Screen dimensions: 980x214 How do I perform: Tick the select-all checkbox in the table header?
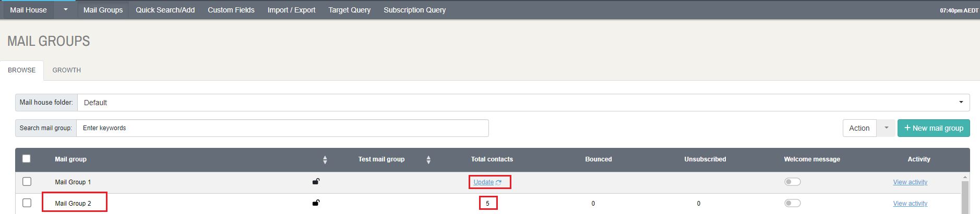click(x=27, y=159)
